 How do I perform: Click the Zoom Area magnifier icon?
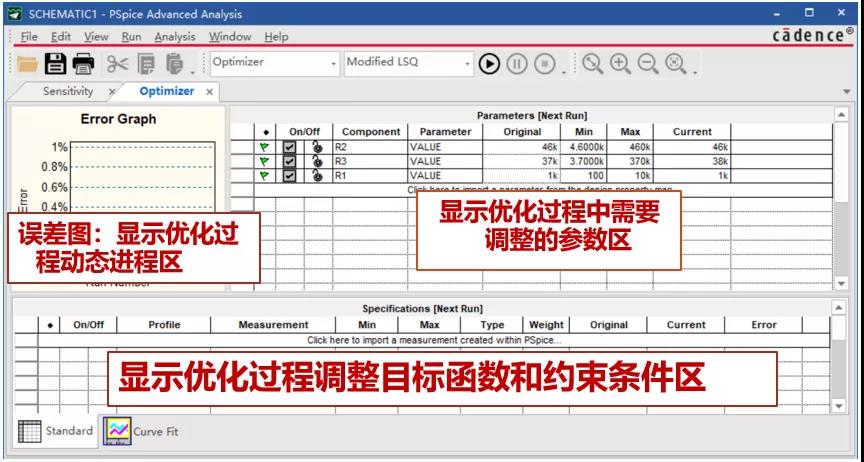tap(592, 64)
